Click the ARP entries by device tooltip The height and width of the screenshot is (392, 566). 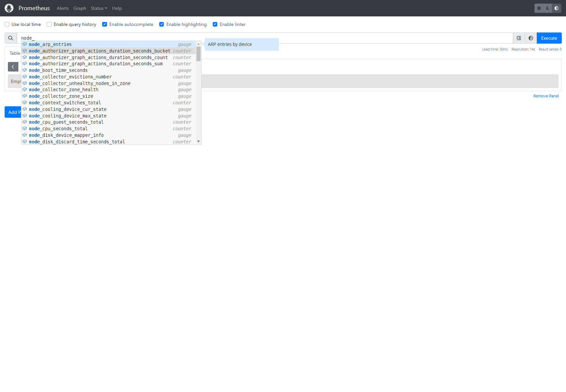pyautogui.click(x=242, y=44)
